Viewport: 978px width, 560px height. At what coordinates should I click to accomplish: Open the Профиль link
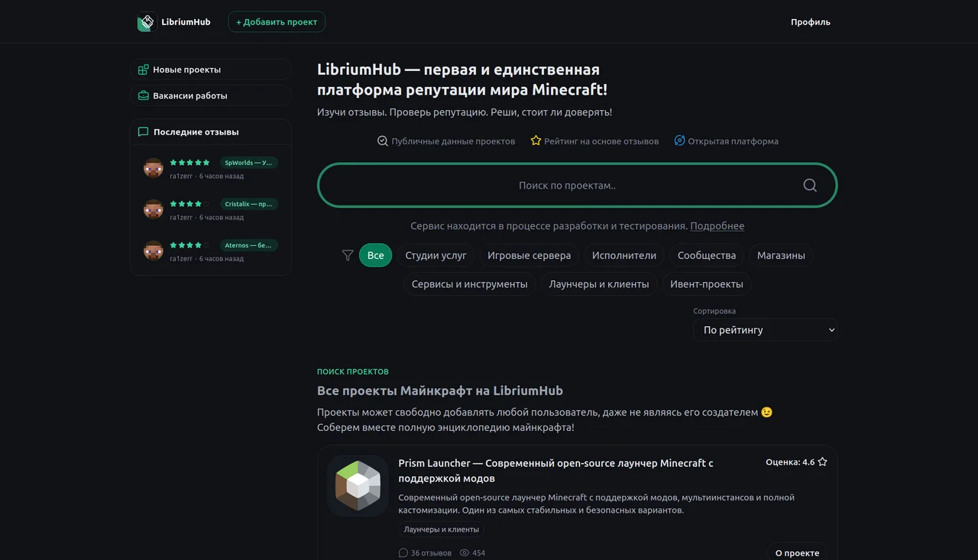click(811, 22)
